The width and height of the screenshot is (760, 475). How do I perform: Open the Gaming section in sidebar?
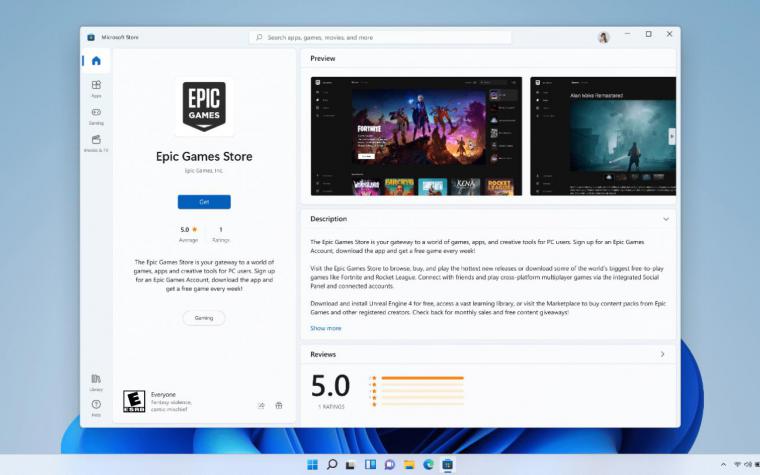point(96,116)
